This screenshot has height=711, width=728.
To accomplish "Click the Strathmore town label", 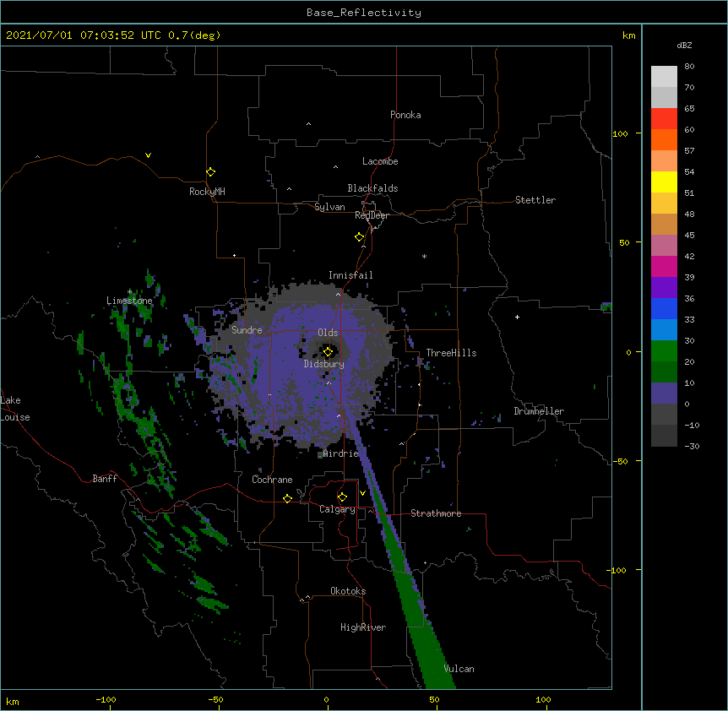I will click(x=436, y=513).
